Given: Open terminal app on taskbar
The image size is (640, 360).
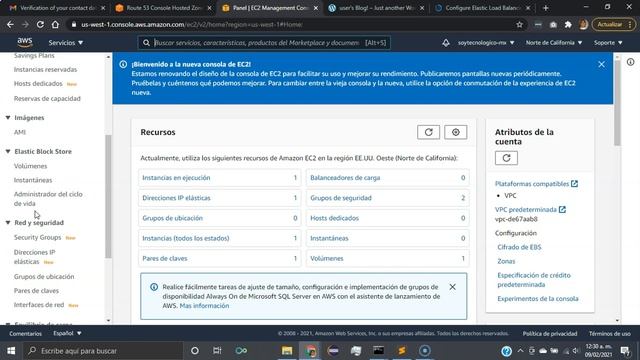Looking at the screenshot, I should [x=378, y=351].
